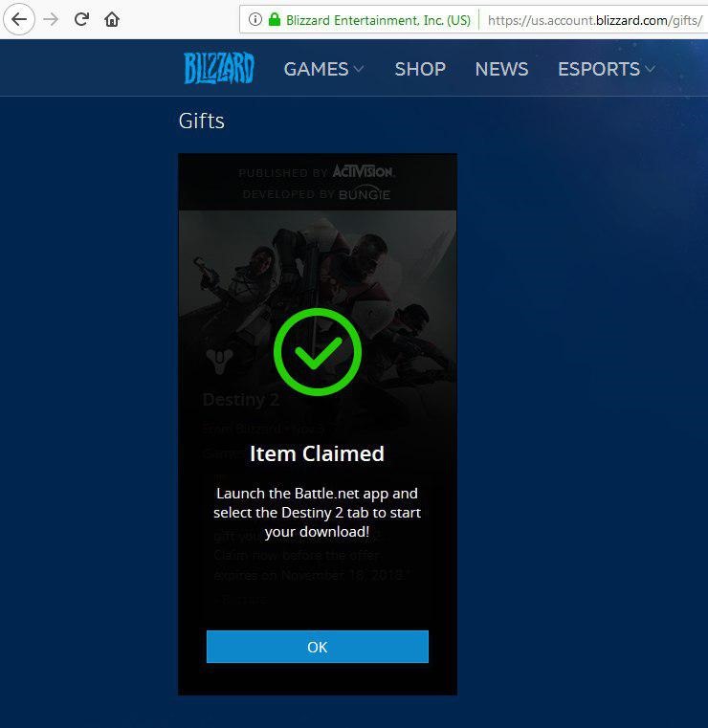Screen dimensions: 708x728
Task: Open the browser home page
Action: [112, 19]
